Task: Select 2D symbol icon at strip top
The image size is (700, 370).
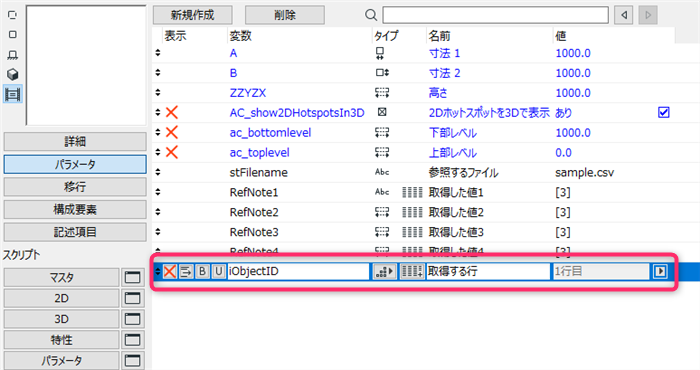Action: pyautogui.click(x=12, y=15)
